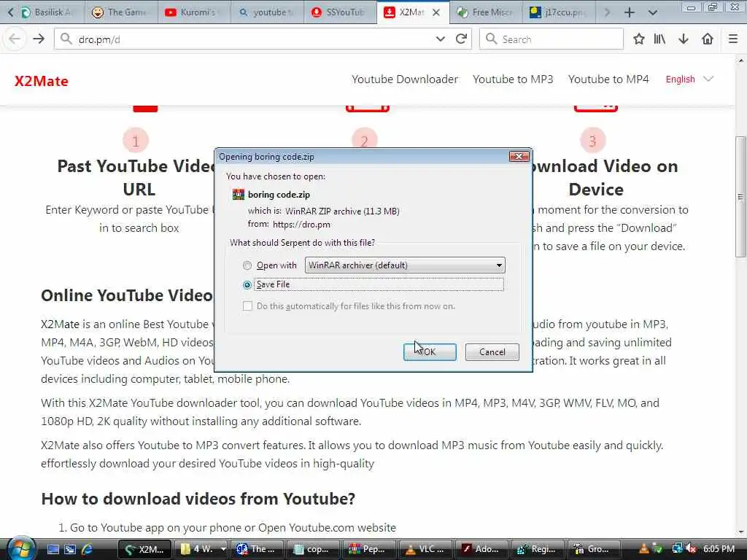Activate the Ado... Flash taskbar button

[x=481, y=550]
